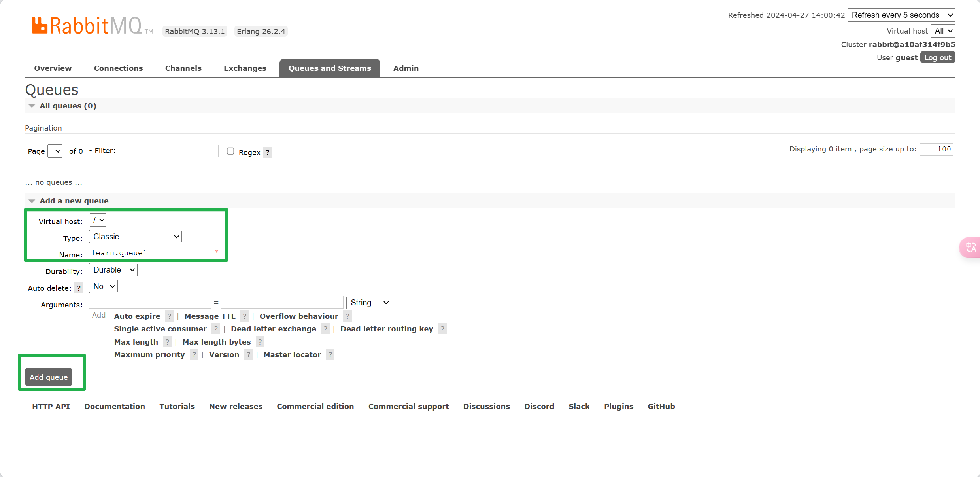Open help for Master locator
Image resolution: width=980 pixels, height=477 pixels.
(x=330, y=354)
